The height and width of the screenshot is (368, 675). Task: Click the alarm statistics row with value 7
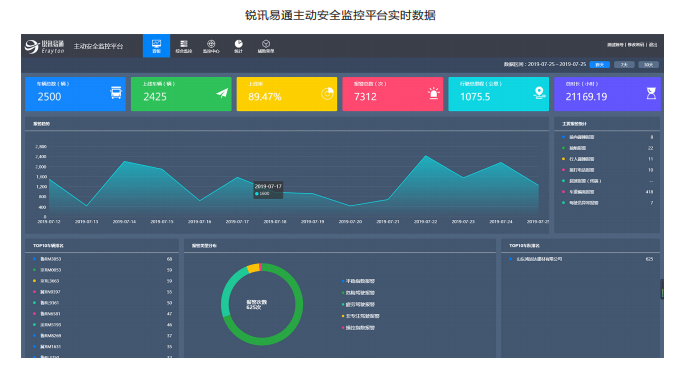607,203
